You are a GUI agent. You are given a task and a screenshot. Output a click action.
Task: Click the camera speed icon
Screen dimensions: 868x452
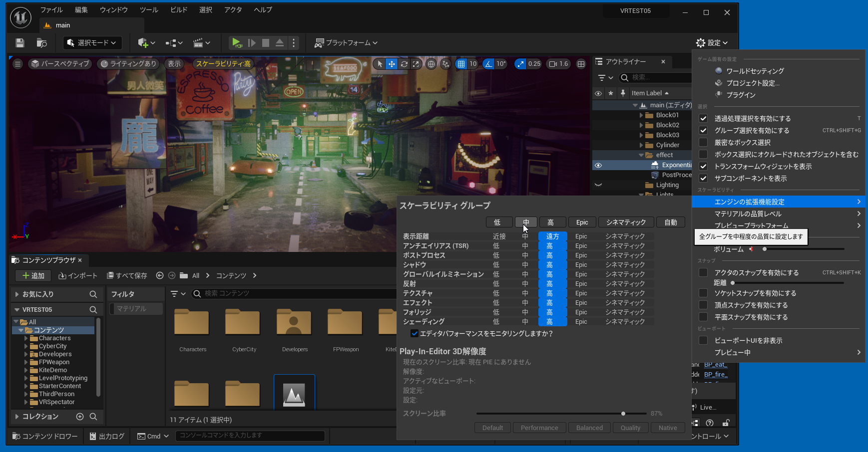point(553,64)
